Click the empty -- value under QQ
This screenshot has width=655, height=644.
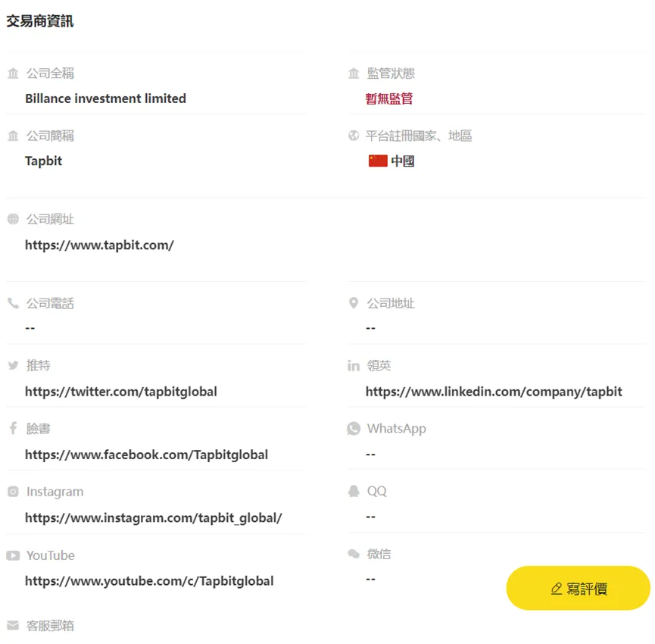[370, 517]
